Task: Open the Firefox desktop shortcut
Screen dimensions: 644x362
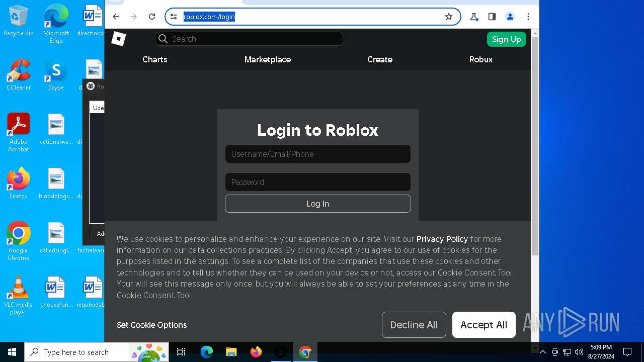Action: click(x=19, y=184)
